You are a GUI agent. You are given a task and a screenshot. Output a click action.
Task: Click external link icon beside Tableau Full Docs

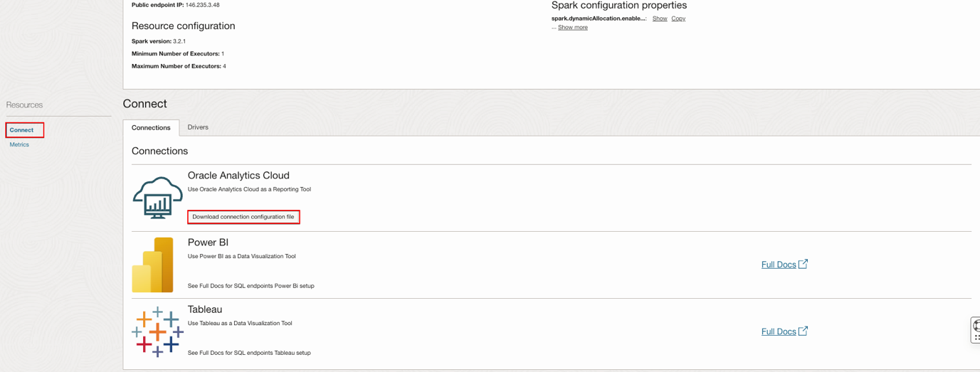(803, 331)
